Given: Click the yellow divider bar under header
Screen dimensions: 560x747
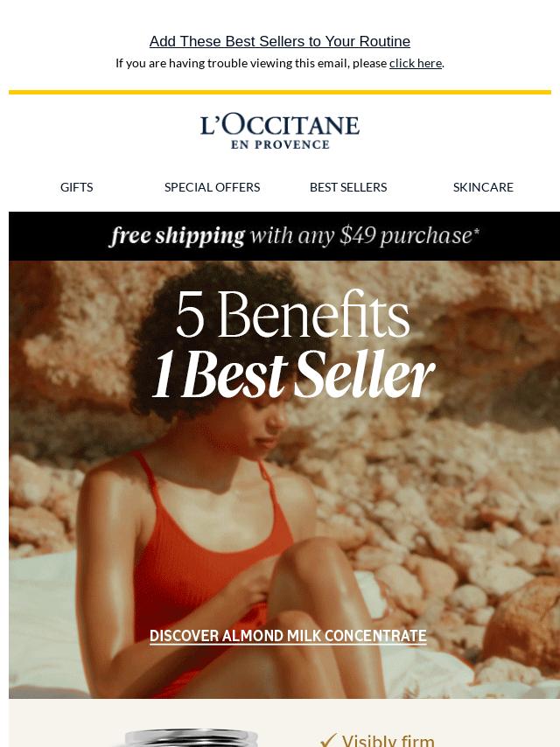Looking at the screenshot, I should (x=280, y=92).
